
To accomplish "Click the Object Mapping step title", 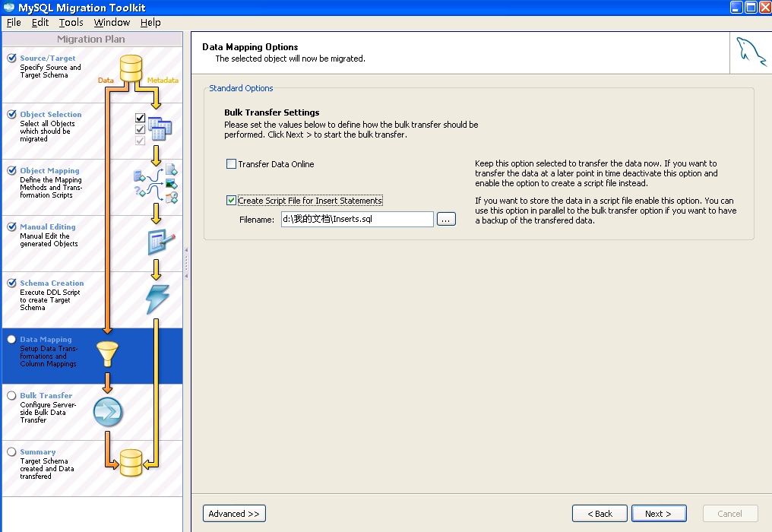I will [49, 170].
